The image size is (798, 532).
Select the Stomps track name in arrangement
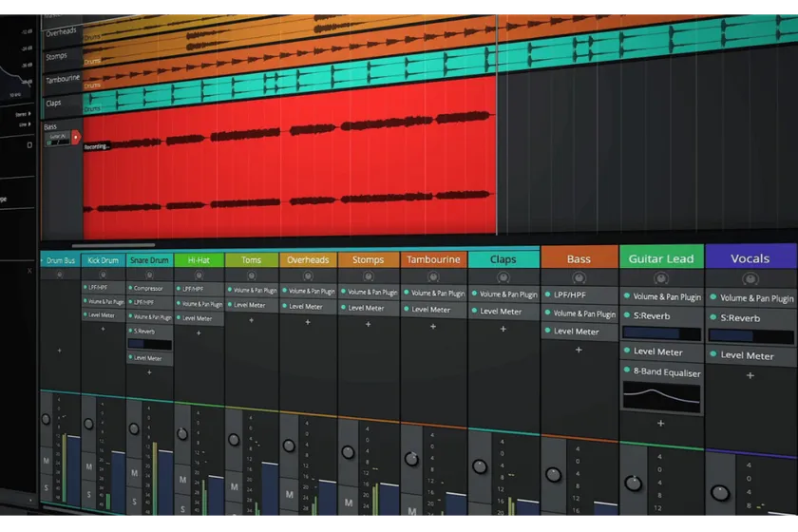click(x=56, y=56)
